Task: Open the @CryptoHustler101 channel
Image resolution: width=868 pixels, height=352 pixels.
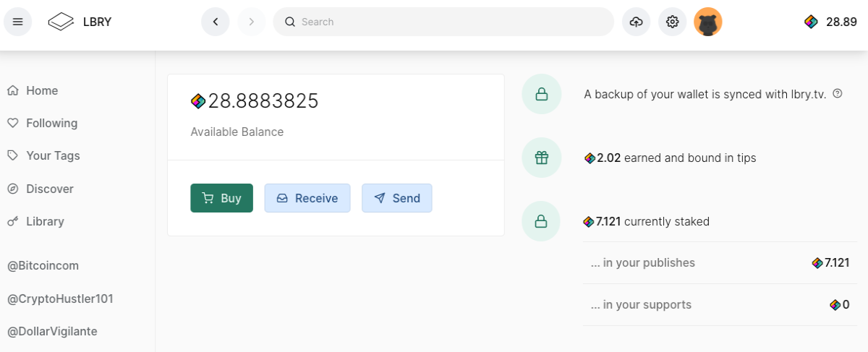Action: point(60,299)
